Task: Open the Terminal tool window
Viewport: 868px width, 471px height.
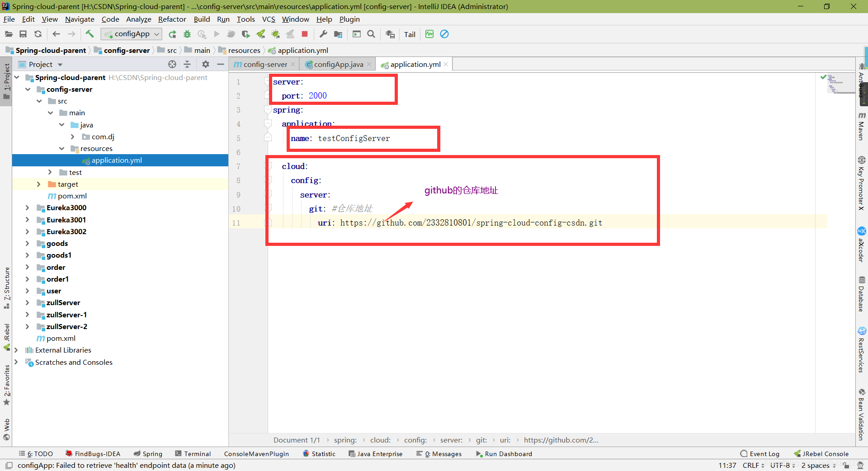Action: pyautogui.click(x=193, y=454)
